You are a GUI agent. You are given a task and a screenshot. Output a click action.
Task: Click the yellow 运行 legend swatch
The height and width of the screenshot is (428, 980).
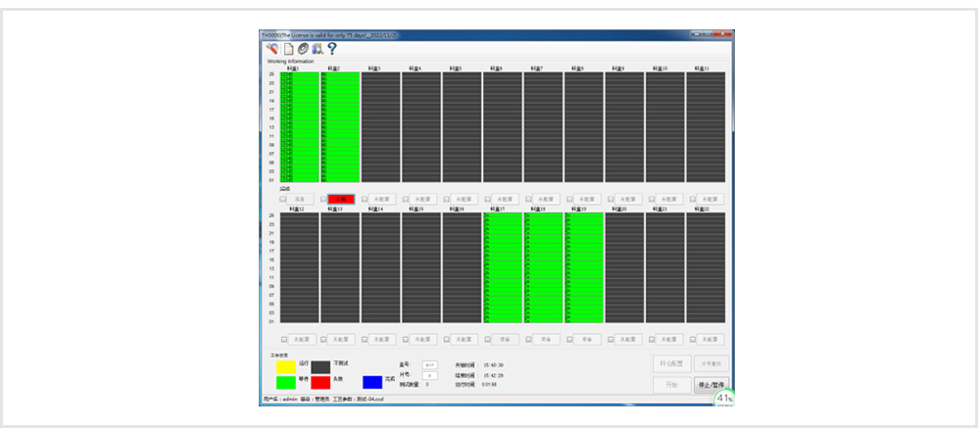[286, 365]
